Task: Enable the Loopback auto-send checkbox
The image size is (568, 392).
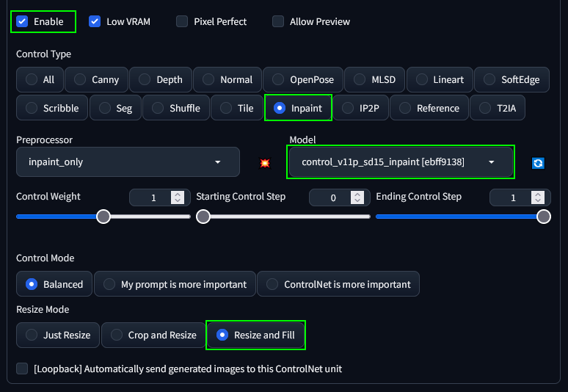Action: tap(22, 369)
